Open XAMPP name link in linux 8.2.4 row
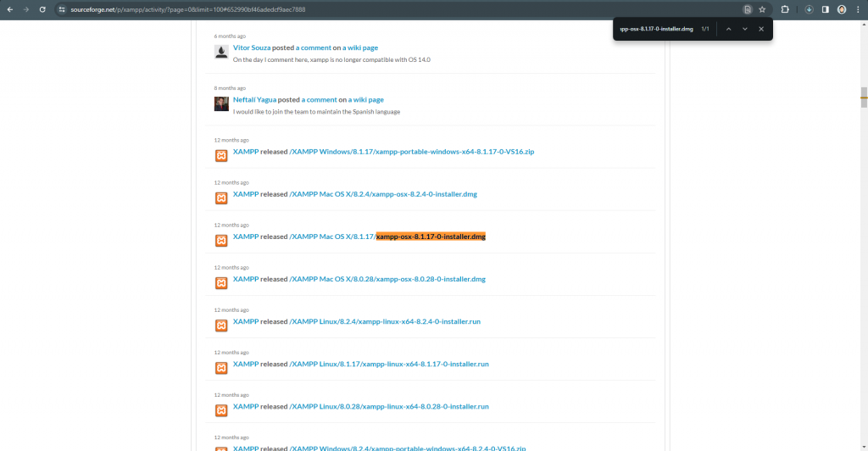The height and width of the screenshot is (451, 868). tap(246, 321)
